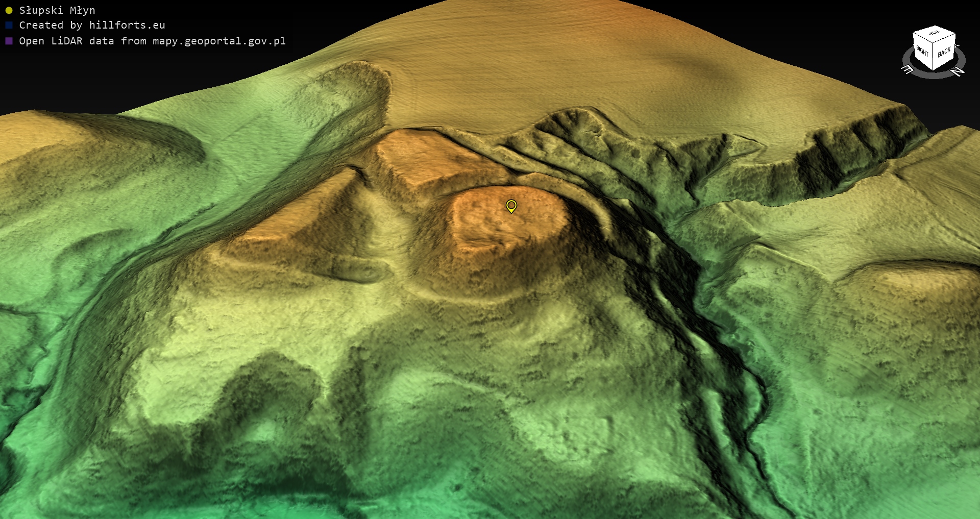Click the dark blue legend square

(x=9, y=25)
